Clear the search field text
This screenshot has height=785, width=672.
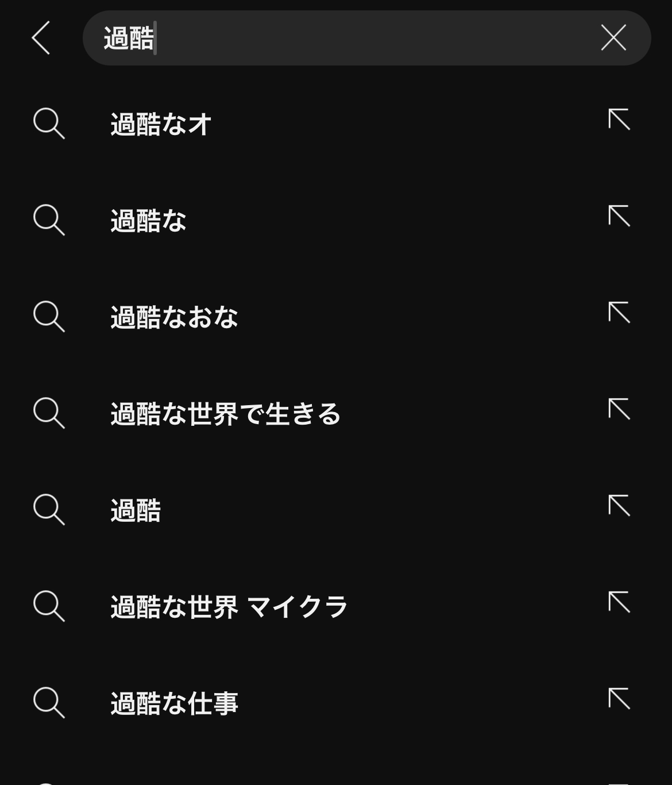[613, 38]
